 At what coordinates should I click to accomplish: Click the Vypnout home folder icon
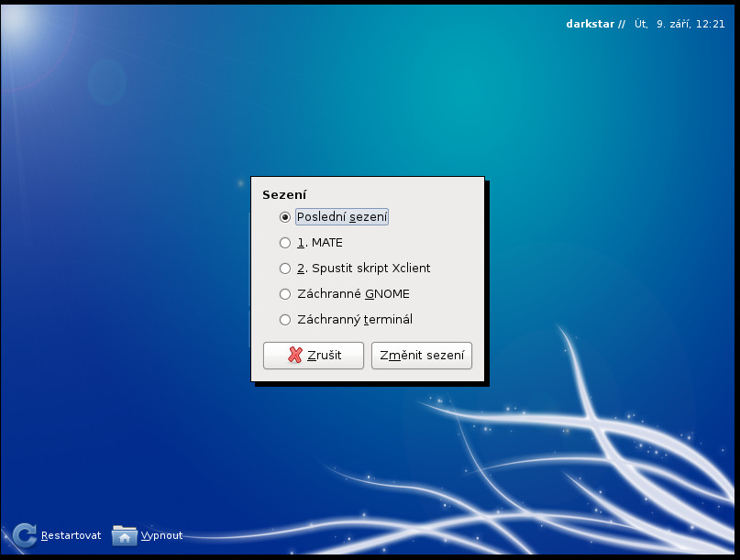click(124, 535)
